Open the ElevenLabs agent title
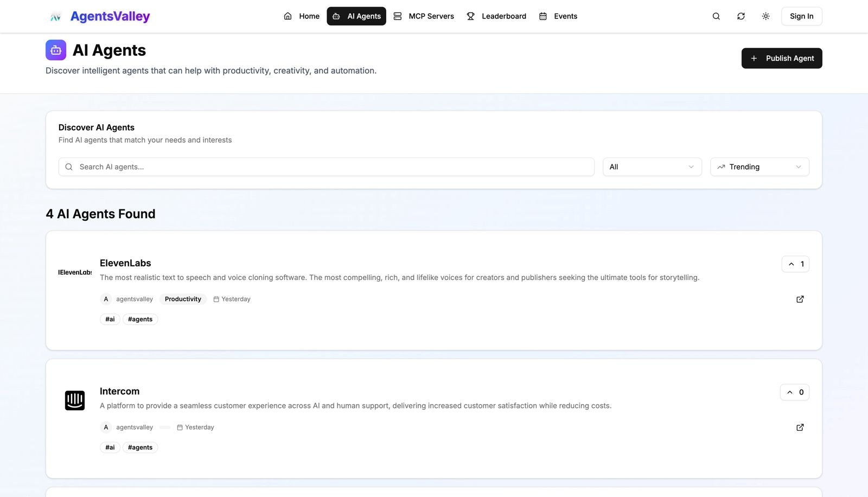Image resolution: width=868 pixels, height=497 pixels. click(125, 263)
